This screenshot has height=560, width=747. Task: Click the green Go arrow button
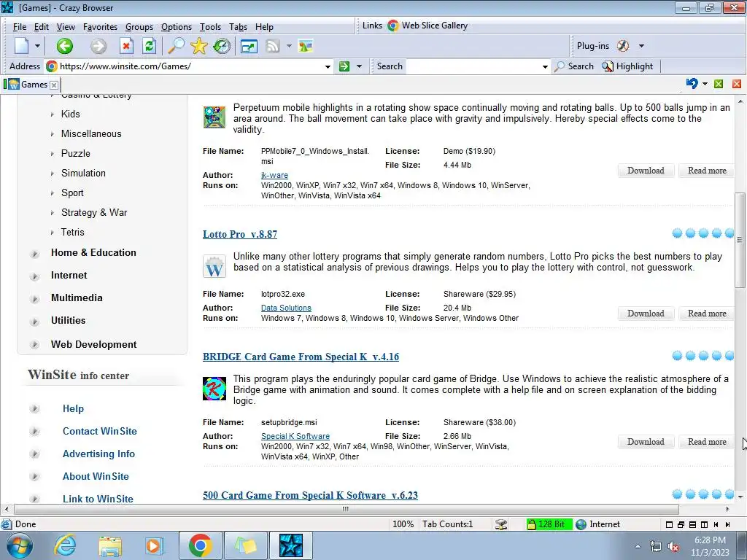(x=344, y=66)
